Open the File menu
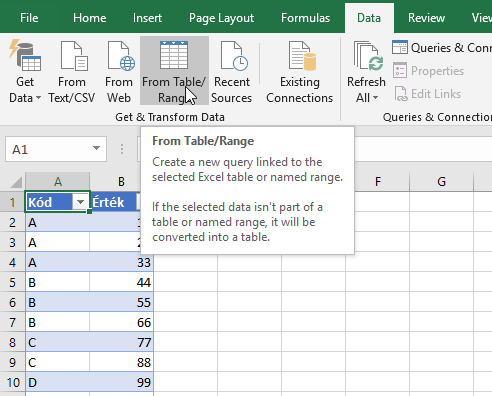492x396 pixels. coord(29,18)
